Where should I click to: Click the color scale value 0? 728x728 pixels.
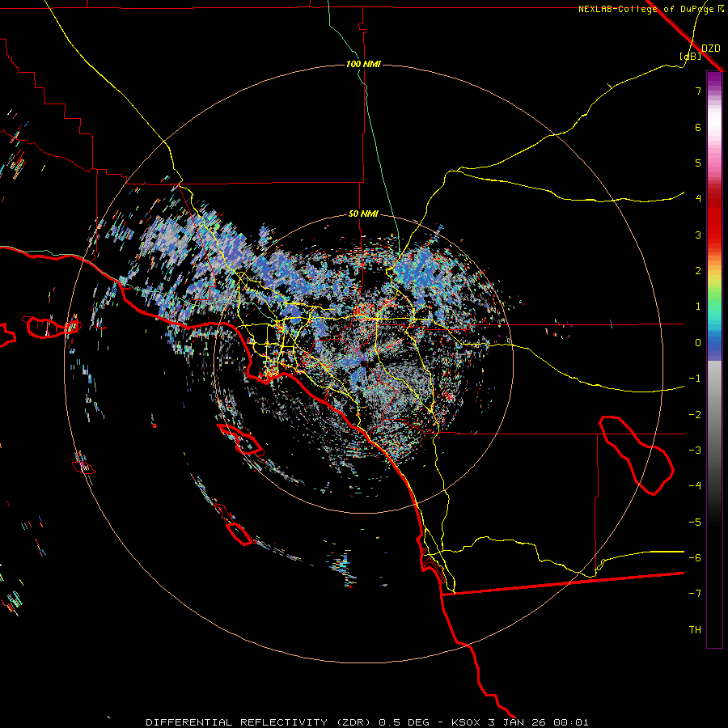pyautogui.click(x=698, y=343)
